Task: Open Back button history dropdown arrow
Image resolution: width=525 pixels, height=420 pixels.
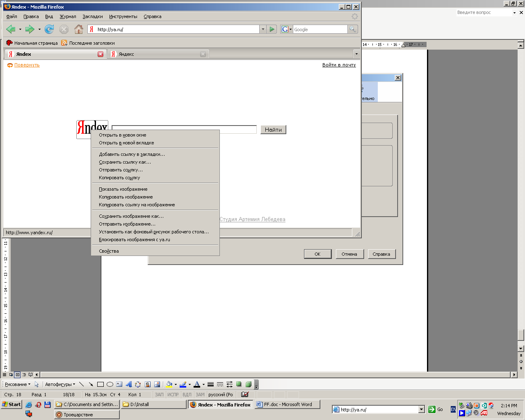Action: click(20, 29)
